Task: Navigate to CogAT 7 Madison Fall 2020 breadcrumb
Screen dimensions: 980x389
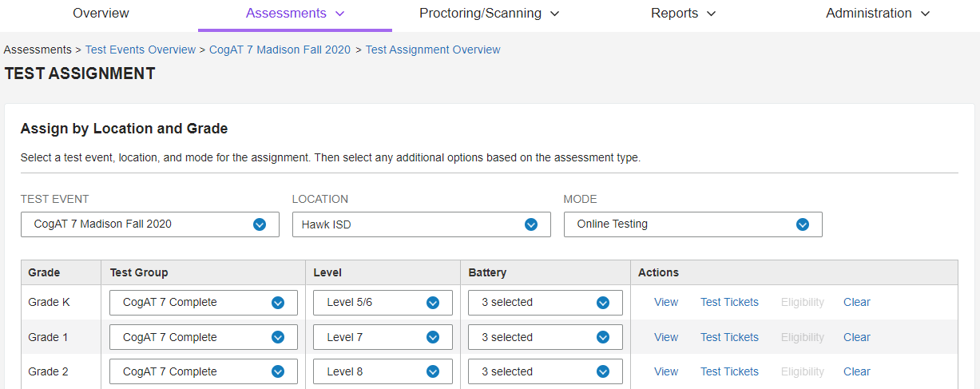Action: pyautogui.click(x=280, y=50)
